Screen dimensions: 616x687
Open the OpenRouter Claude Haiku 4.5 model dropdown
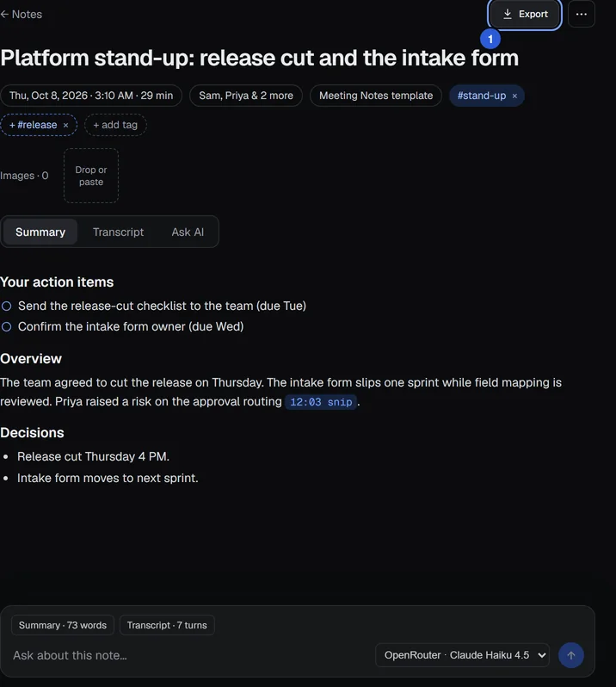(x=462, y=655)
